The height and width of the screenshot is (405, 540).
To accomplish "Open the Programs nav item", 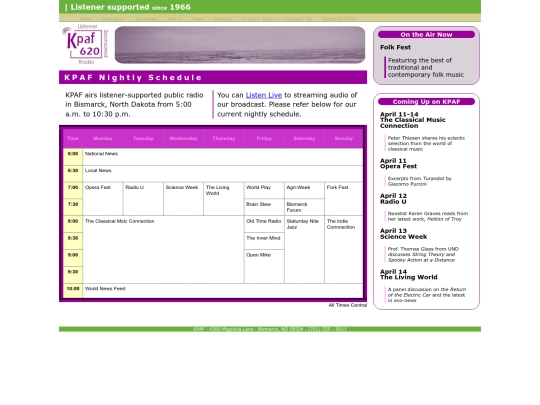I will 146,19.
